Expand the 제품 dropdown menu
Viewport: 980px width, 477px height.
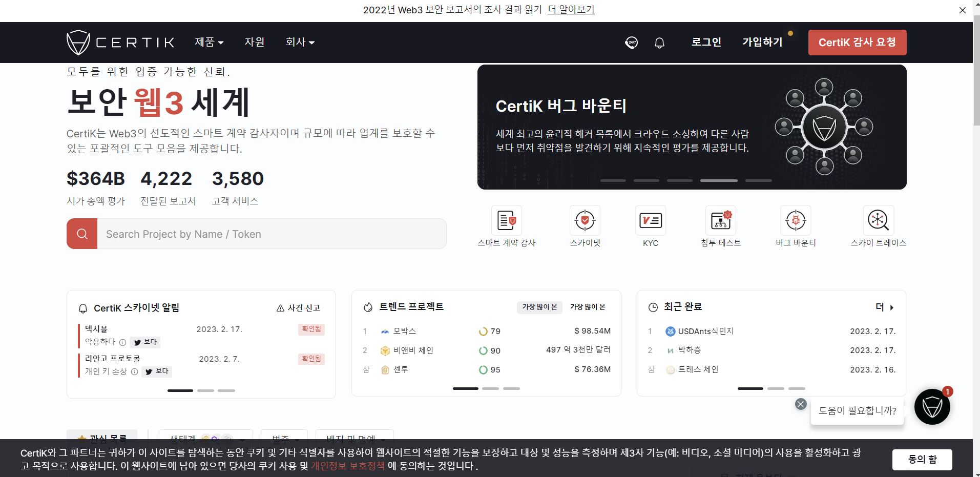click(x=209, y=42)
